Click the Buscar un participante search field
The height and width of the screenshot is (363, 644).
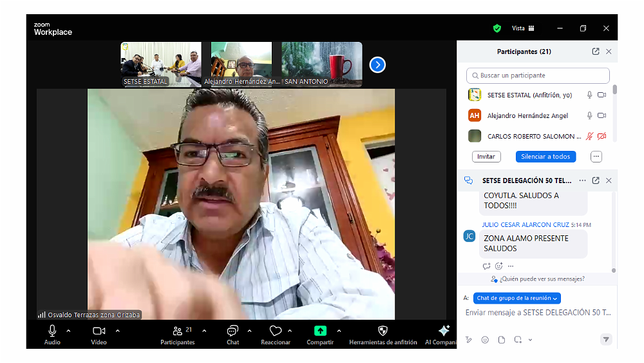click(x=538, y=75)
